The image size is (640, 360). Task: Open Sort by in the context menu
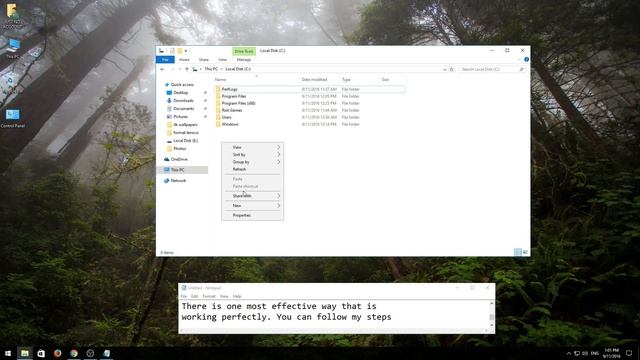(253, 155)
